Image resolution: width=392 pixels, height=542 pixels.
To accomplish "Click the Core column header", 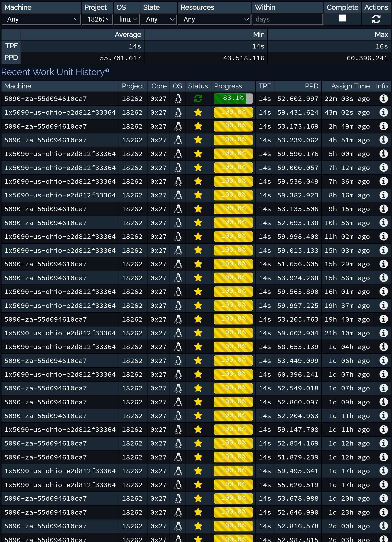I will click(159, 86).
